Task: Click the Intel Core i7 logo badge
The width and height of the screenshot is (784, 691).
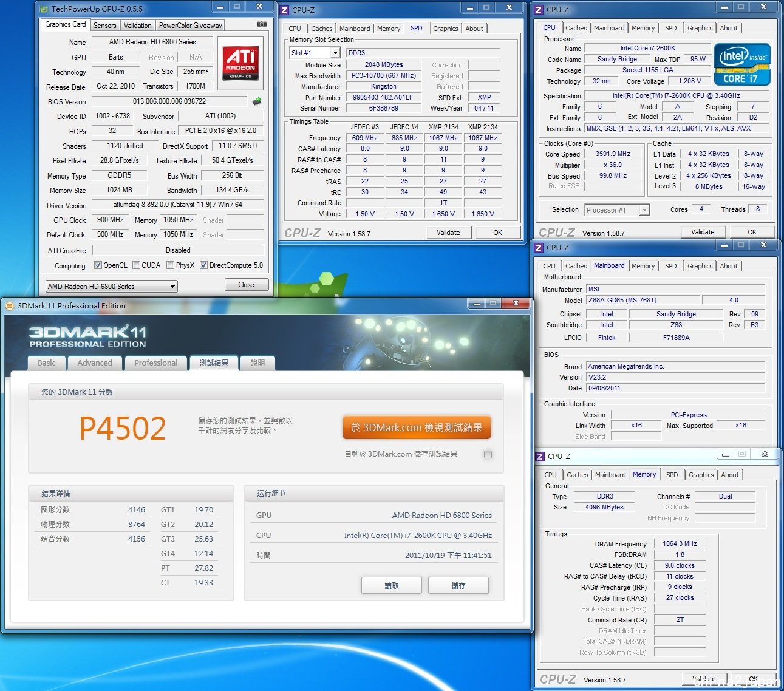Action: click(742, 64)
